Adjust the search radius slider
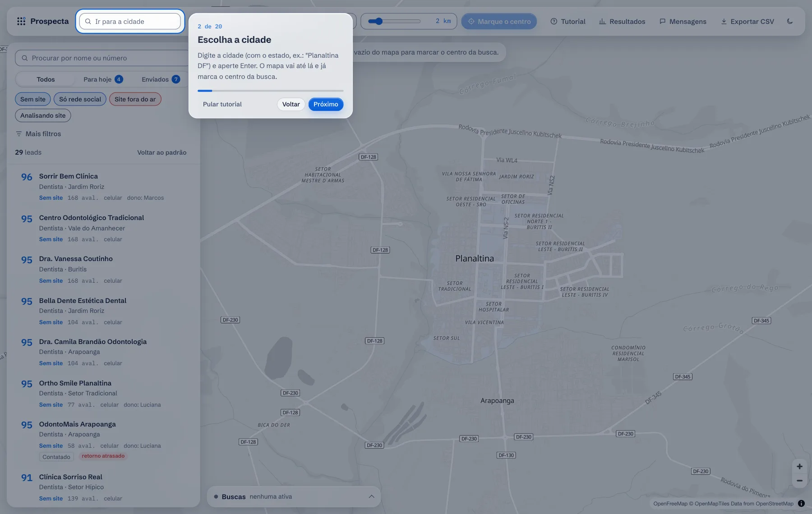This screenshot has height=514, width=812. [x=394, y=21]
